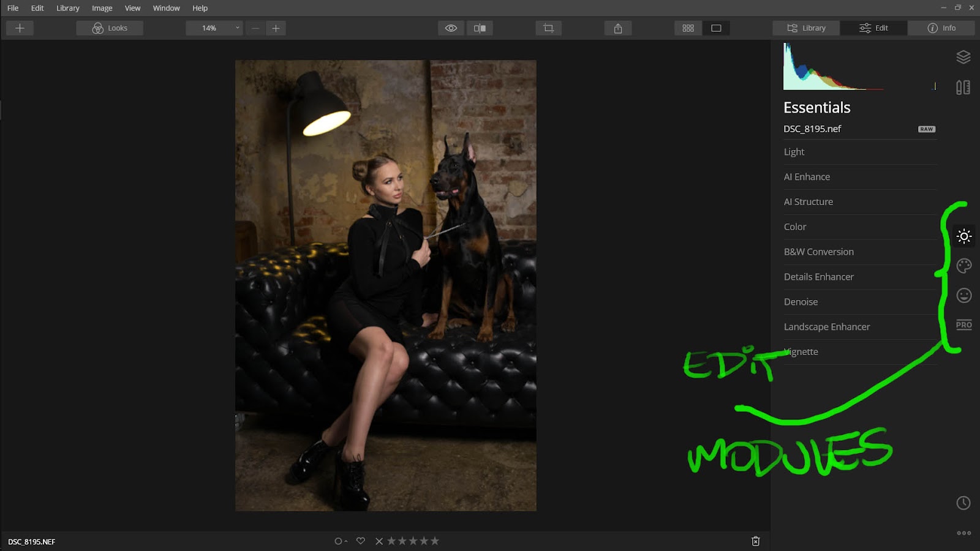Image resolution: width=980 pixels, height=551 pixels.
Task: Select the Creative palette icon
Action: pyautogui.click(x=964, y=266)
